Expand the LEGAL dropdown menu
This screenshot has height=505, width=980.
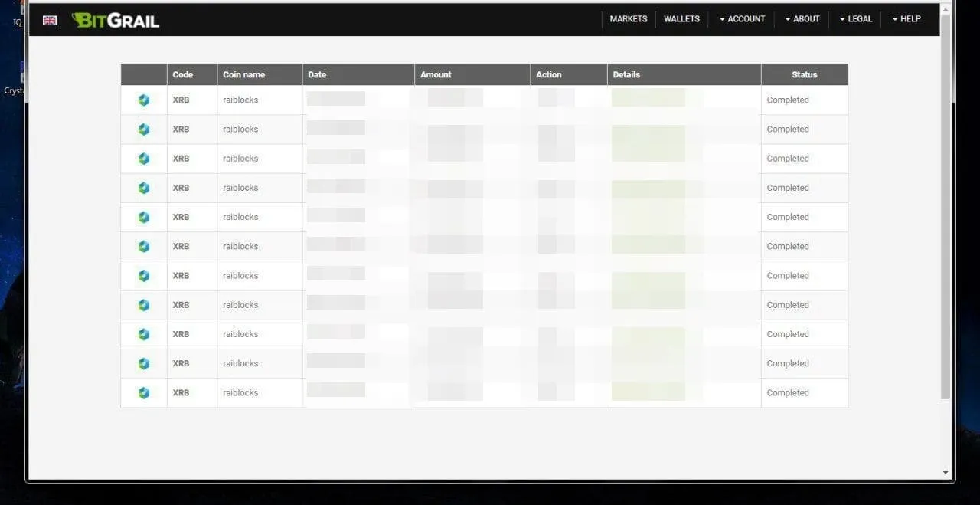coord(856,19)
